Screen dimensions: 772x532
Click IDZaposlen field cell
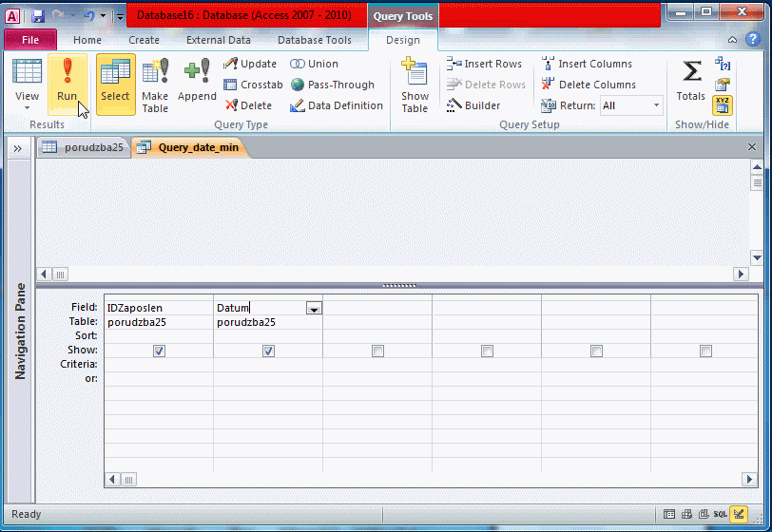click(x=159, y=308)
